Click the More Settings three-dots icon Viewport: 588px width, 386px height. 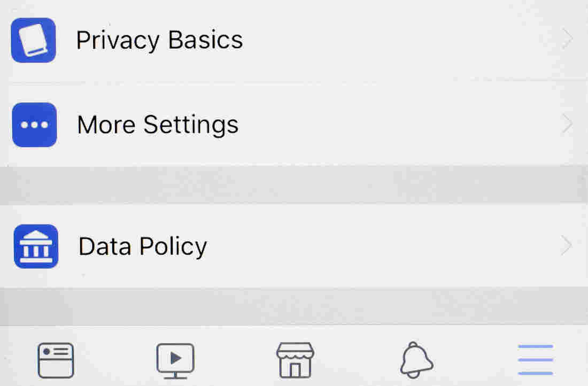tap(35, 125)
